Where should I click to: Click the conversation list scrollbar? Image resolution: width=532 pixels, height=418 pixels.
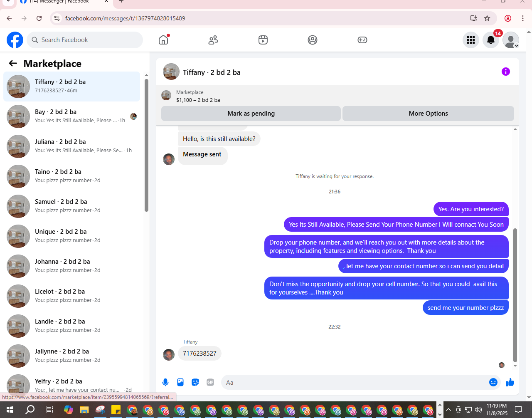[146, 146]
